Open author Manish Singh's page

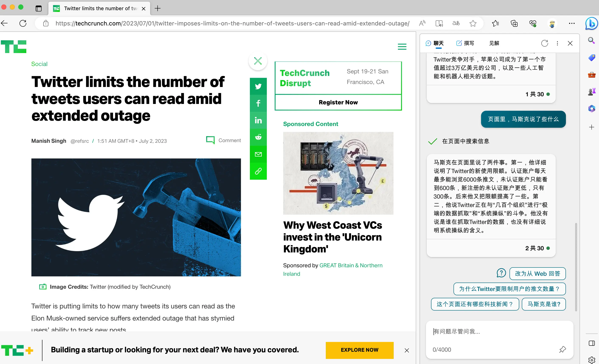click(49, 141)
